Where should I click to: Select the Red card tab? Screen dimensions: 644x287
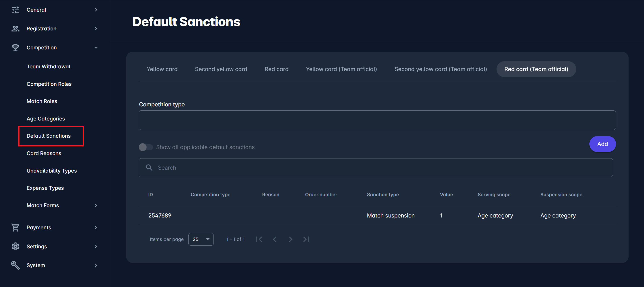point(277,69)
